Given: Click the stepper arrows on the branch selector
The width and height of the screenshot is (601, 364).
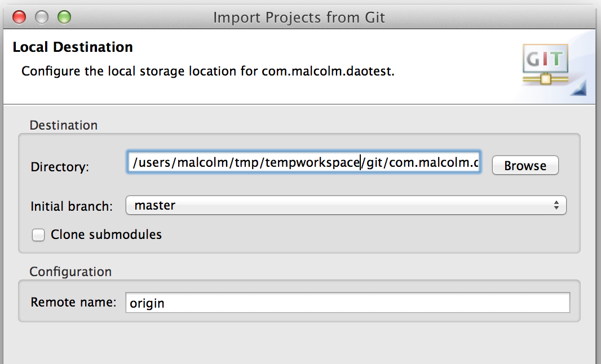Looking at the screenshot, I should tap(557, 205).
